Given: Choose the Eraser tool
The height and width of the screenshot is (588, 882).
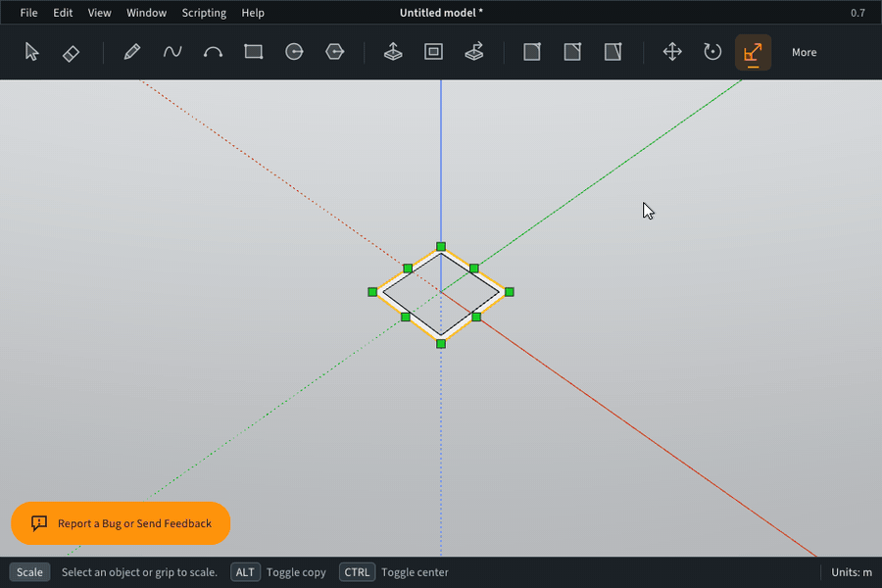Looking at the screenshot, I should click(x=71, y=54).
